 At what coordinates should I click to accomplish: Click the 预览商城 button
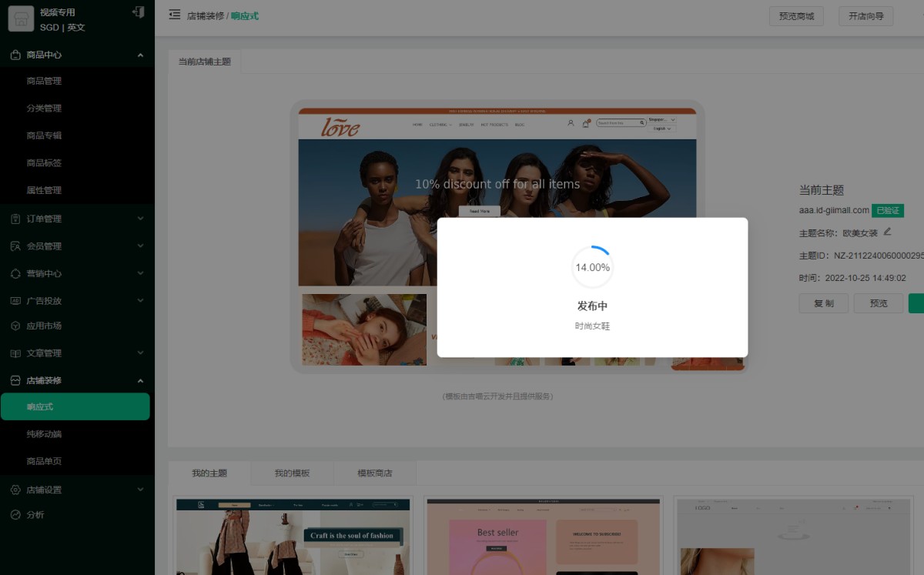click(796, 16)
